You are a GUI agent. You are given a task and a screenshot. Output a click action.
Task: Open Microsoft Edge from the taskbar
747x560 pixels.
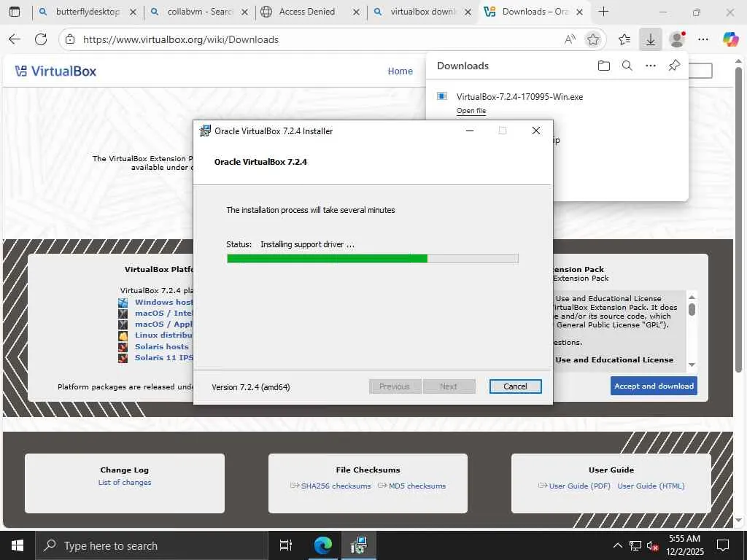[x=322, y=545]
